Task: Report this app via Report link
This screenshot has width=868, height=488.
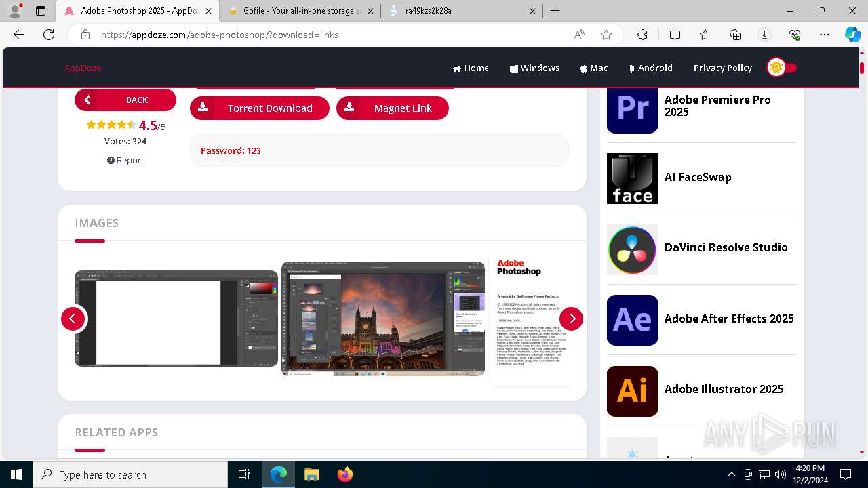Action: click(x=125, y=161)
